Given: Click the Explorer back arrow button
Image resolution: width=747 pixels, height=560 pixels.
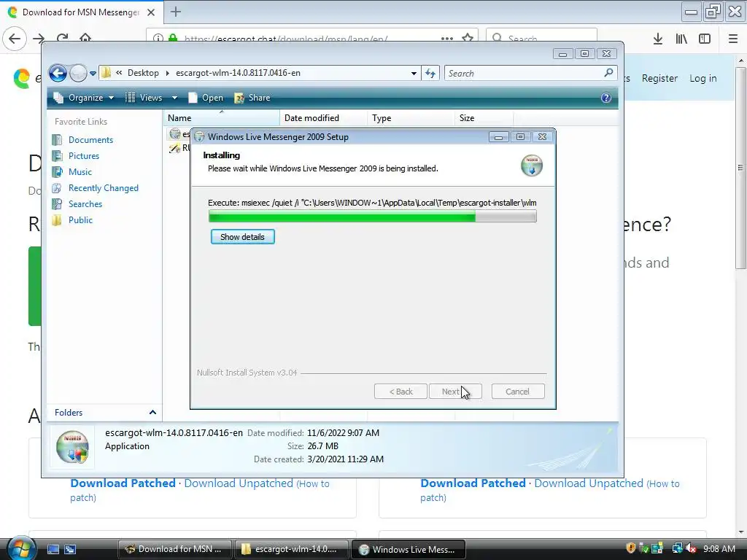Looking at the screenshot, I should click(58, 74).
